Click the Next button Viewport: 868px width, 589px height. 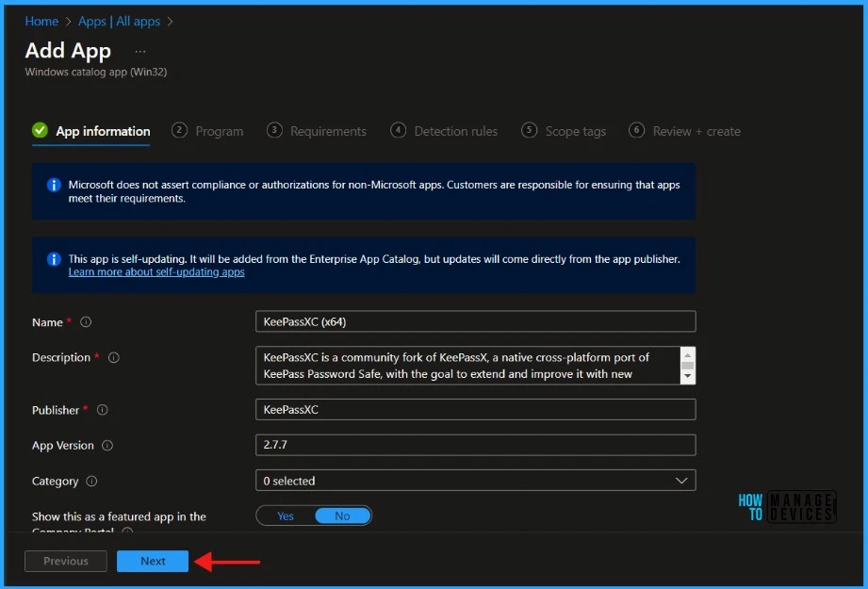click(x=153, y=561)
